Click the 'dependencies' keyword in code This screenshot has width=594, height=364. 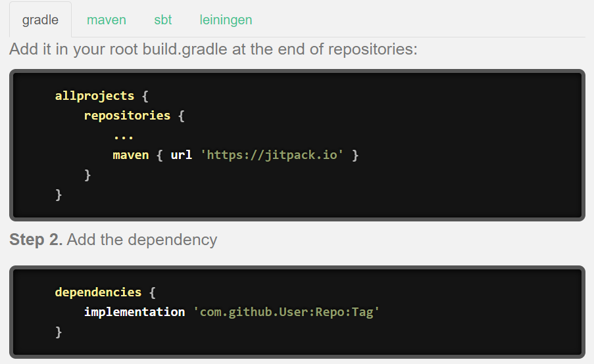(x=98, y=292)
